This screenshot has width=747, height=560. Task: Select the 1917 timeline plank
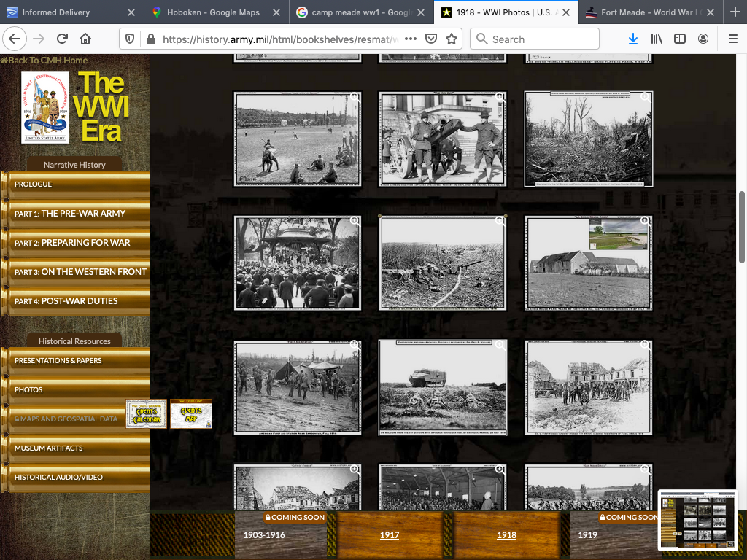point(390,534)
